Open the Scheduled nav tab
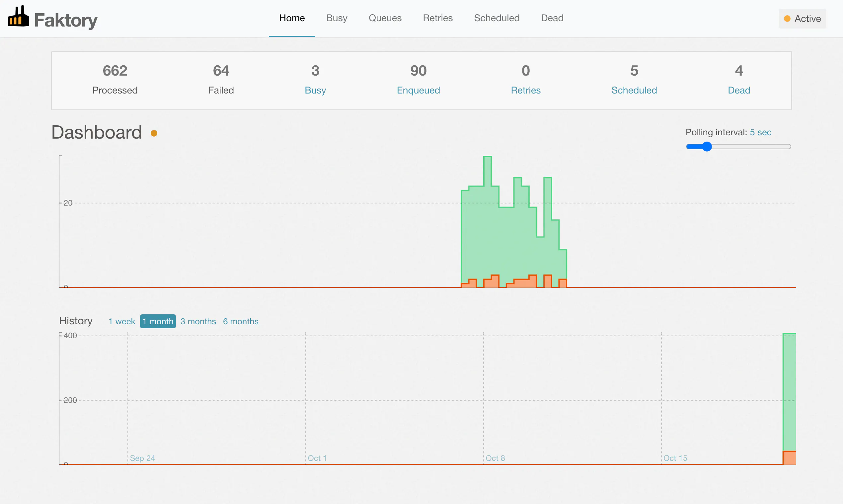The image size is (843, 504). [497, 18]
